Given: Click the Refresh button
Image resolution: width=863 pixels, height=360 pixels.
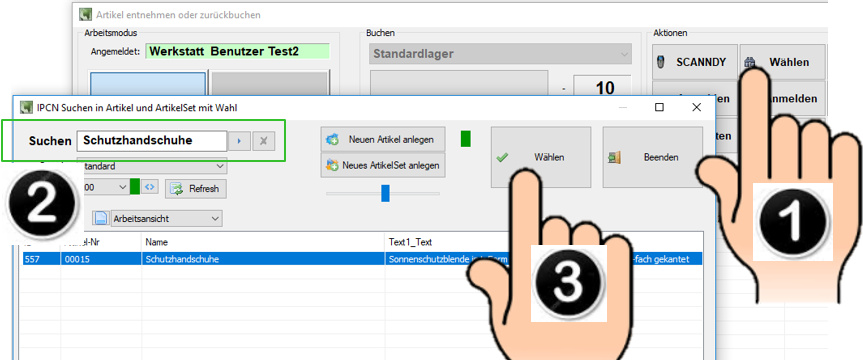Looking at the screenshot, I should (195, 189).
